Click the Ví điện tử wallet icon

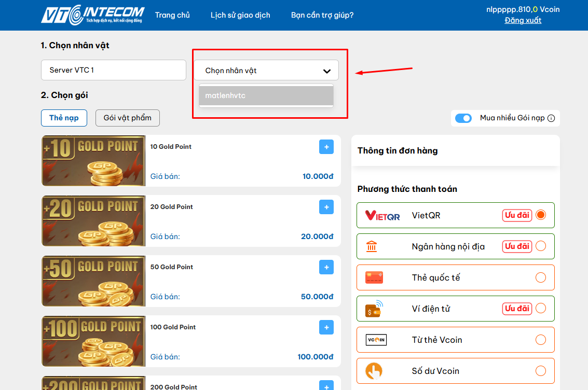pos(374,309)
